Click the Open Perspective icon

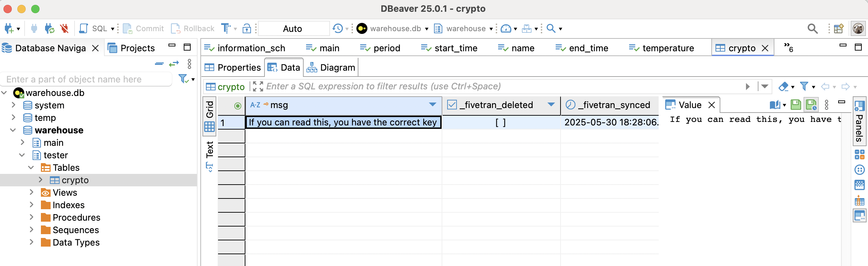pos(839,29)
